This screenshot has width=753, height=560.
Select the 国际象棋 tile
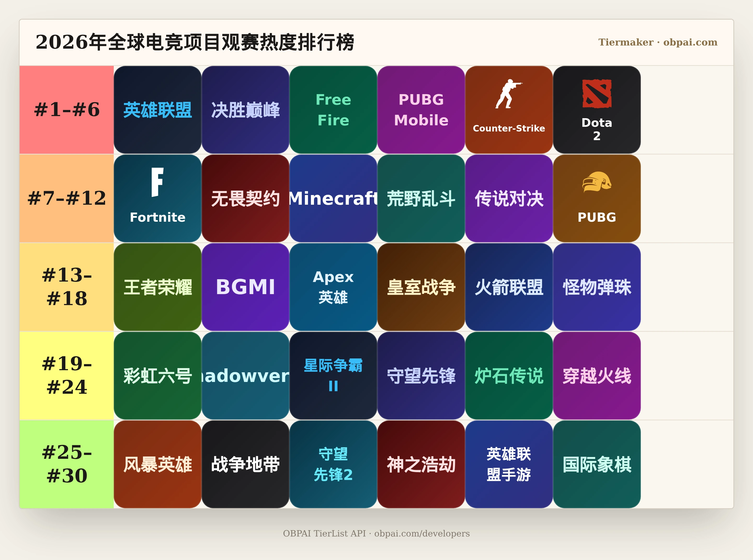tap(597, 464)
